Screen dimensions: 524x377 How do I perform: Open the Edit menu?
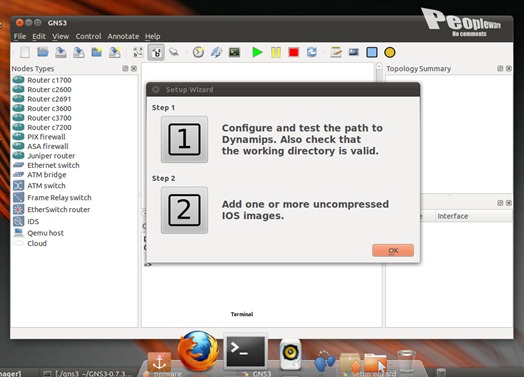(39, 36)
